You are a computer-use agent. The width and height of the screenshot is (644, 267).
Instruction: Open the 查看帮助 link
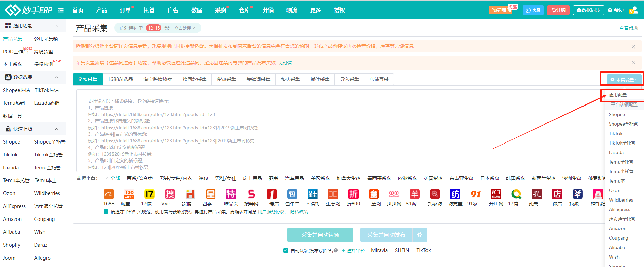tap(629, 28)
